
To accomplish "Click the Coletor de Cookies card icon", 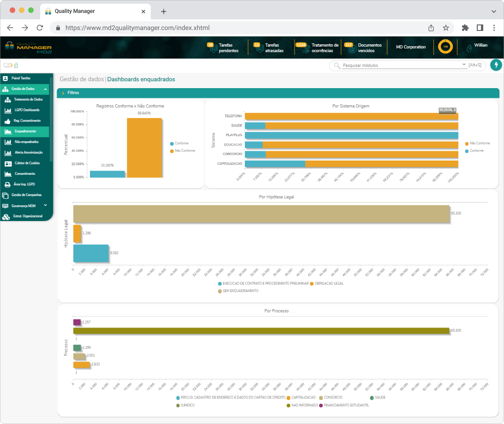I will [x=7, y=163].
